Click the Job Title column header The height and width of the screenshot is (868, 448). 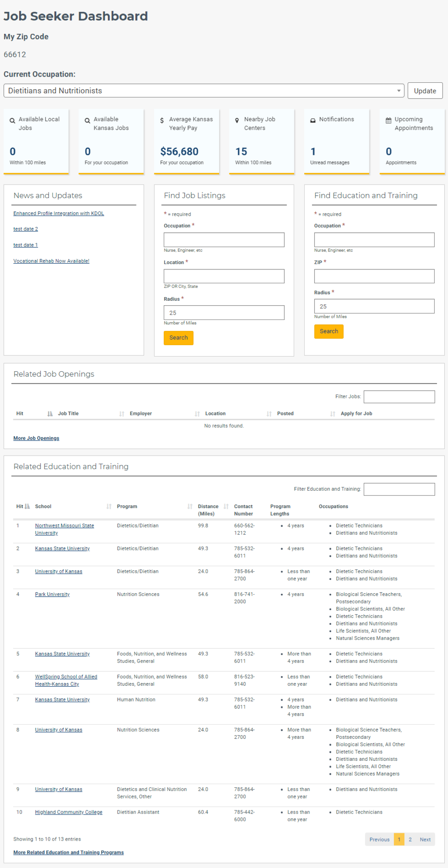click(x=68, y=414)
